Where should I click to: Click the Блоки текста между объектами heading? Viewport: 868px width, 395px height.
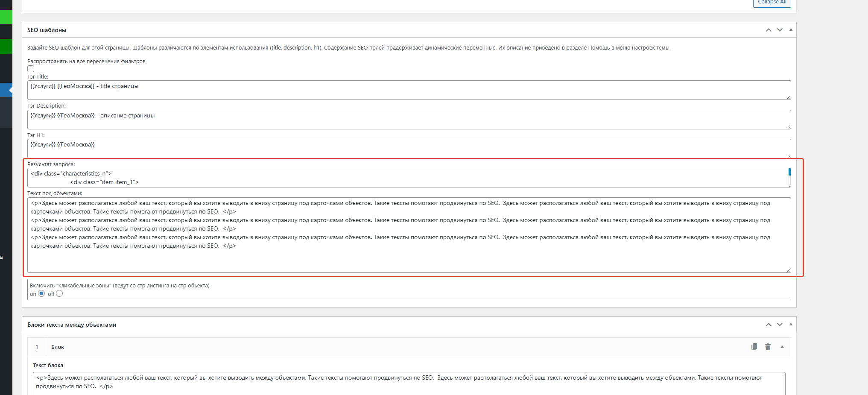[x=72, y=325]
